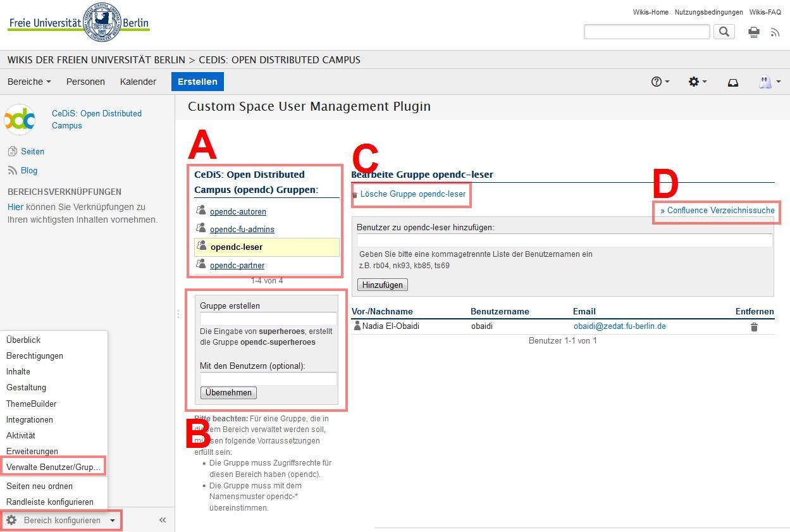The width and height of the screenshot is (790, 532).
Task: Open obaidi@zedat.fu-berlin.de email link
Action: (x=620, y=326)
